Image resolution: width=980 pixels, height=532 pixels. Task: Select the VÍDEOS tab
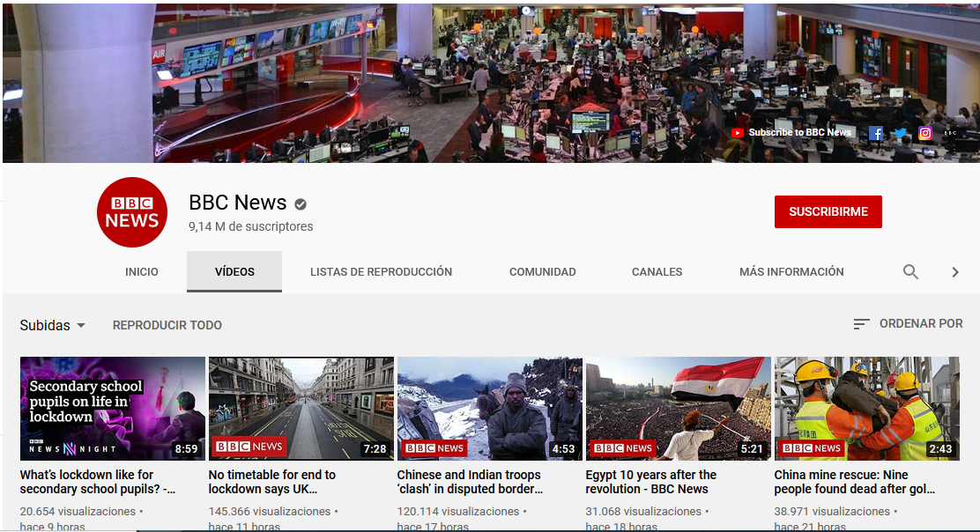pos(234,271)
